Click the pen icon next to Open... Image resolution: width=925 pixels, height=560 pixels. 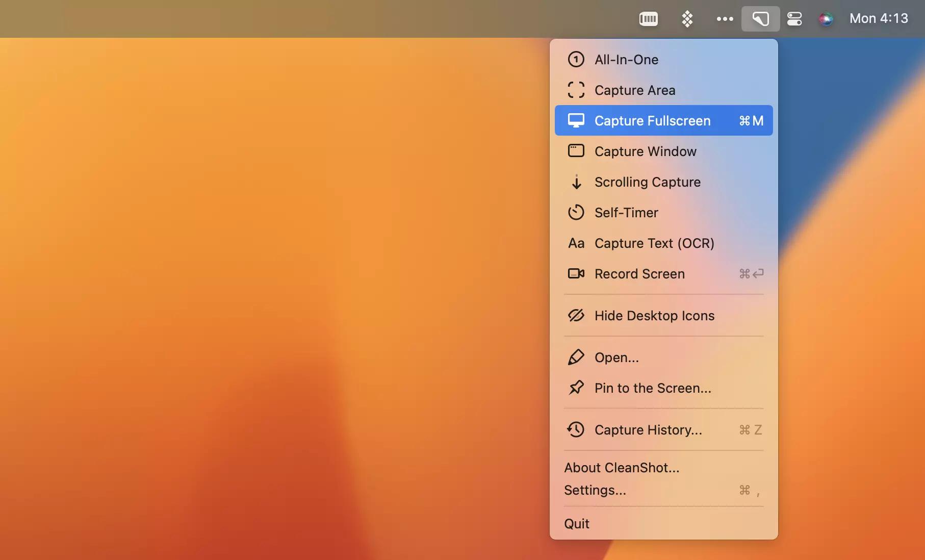coord(576,358)
